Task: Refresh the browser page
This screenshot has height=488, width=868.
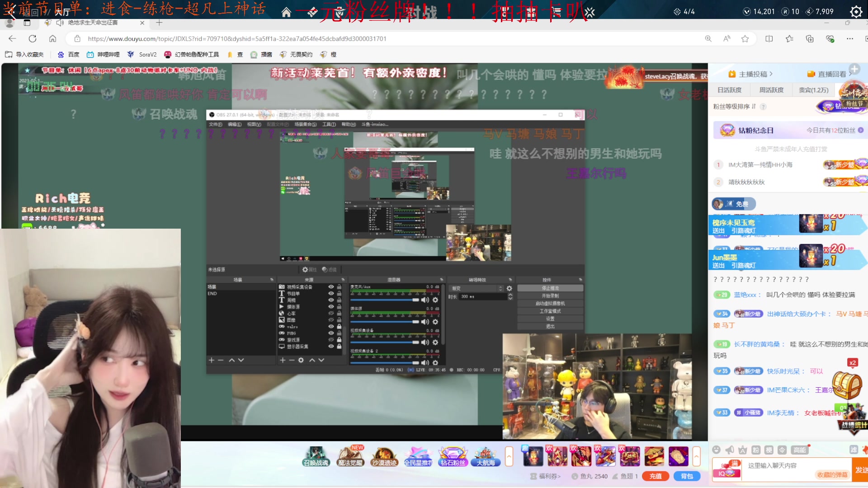Action: pos(33,39)
